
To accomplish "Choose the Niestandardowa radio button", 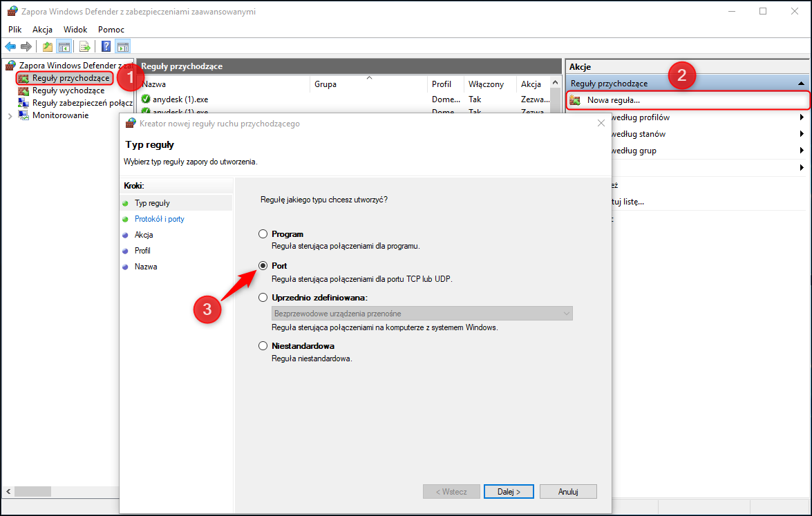I will click(263, 345).
